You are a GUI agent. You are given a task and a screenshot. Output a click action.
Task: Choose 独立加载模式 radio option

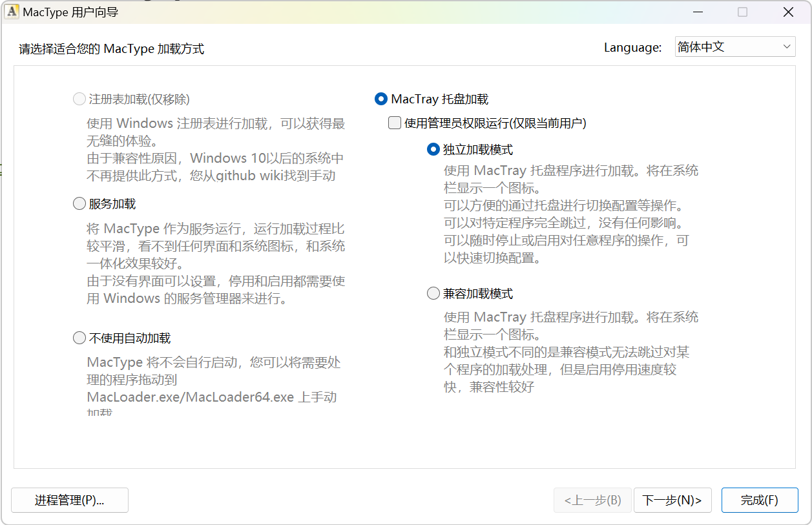point(470,150)
